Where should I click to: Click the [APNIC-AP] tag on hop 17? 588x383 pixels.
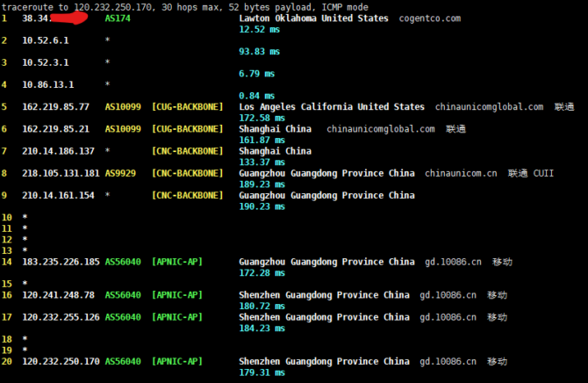pyautogui.click(x=177, y=316)
